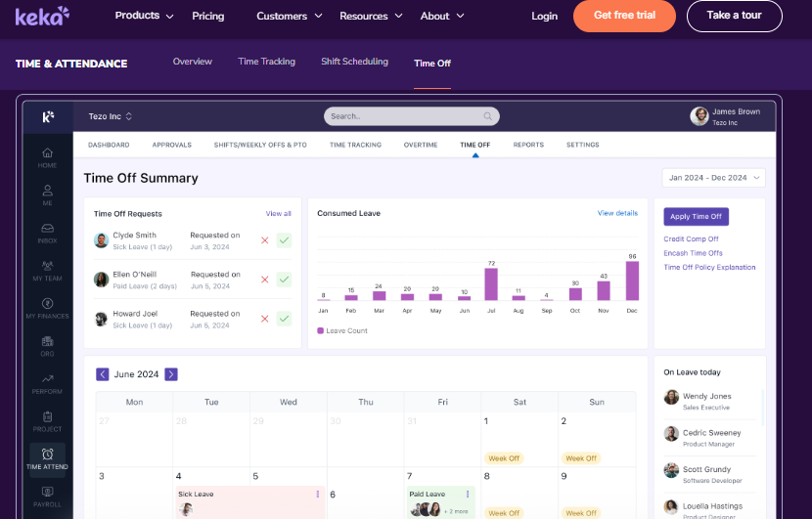This screenshot has width=812, height=519.
Task: Open the Jan 2024 - Dec 2024 date range dropdown
Action: point(713,178)
